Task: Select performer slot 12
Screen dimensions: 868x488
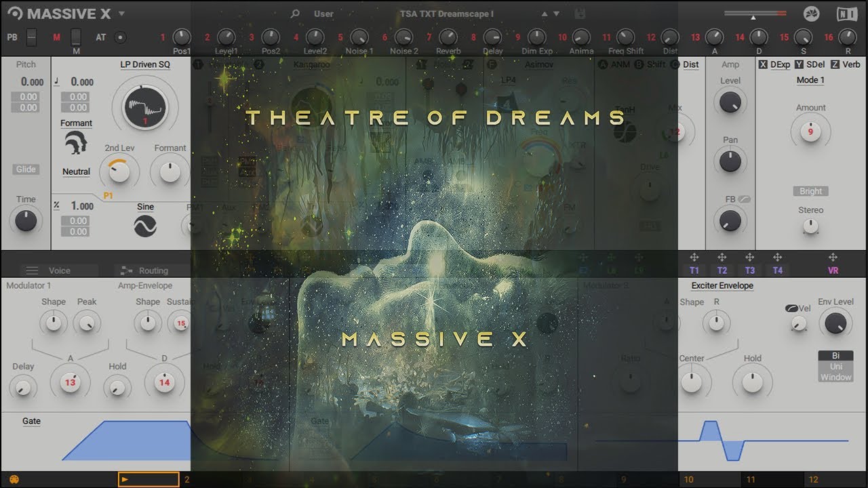Action: tap(834, 479)
